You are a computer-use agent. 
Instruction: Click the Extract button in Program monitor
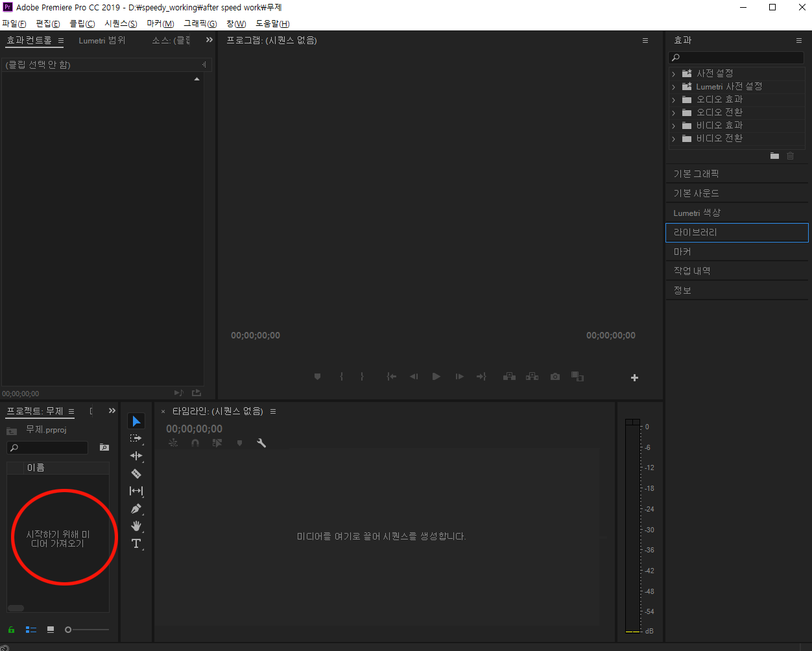(x=532, y=377)
